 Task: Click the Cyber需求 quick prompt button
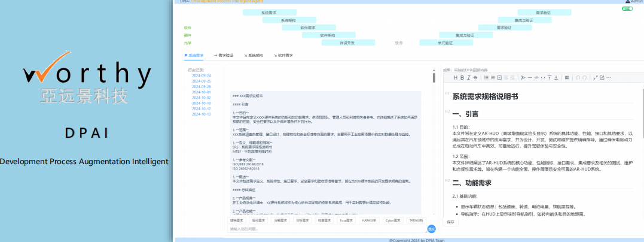tap(393, 220)
